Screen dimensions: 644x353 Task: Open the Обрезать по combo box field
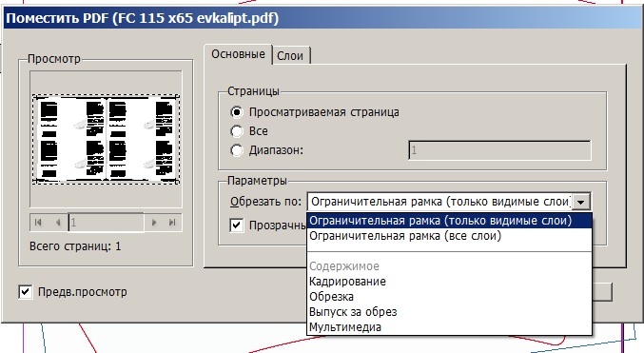(x=448, y=202)
